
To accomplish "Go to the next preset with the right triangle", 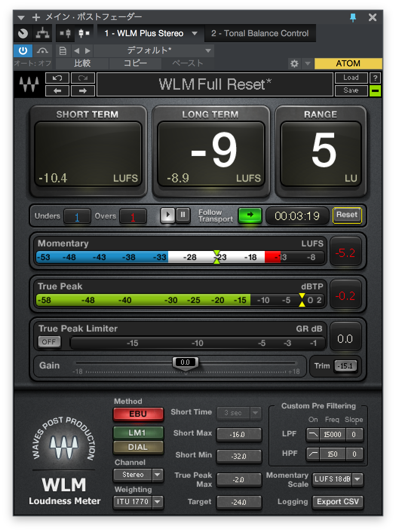I will pyautogui.click(x=88, y=50).
